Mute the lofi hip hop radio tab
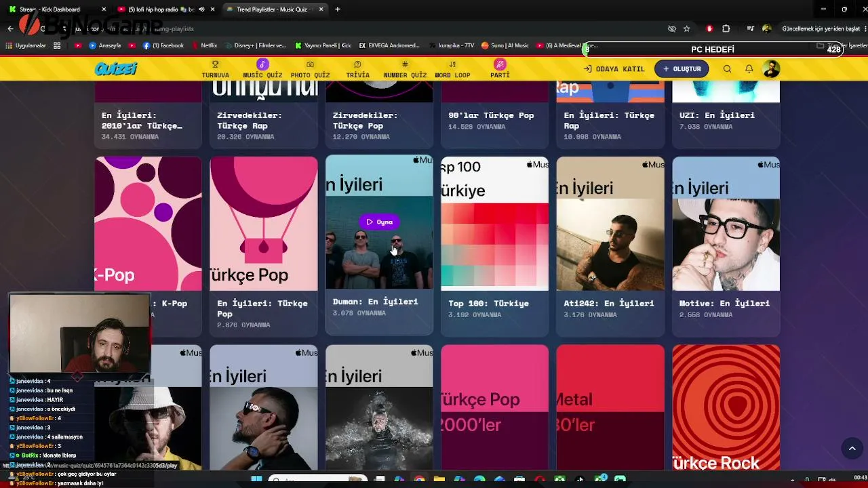The image size is (868, 488). click(201, 9)
